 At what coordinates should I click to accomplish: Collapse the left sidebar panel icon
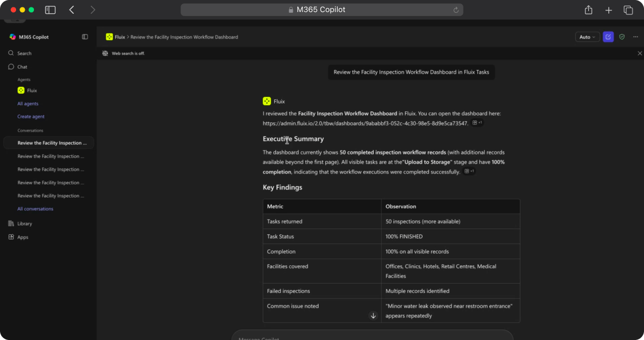pos(85,37)
